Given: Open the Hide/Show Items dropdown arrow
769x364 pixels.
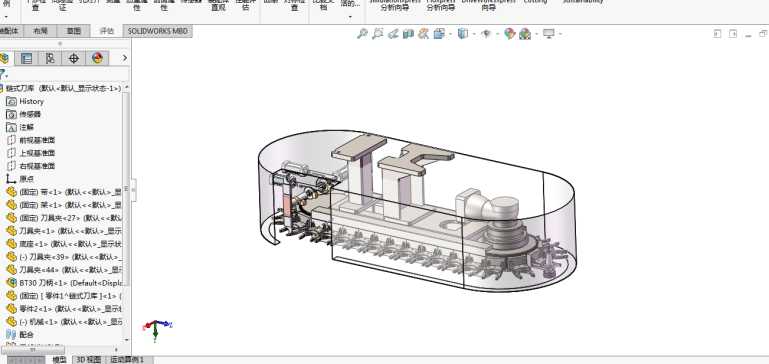Looking at the screenshot, I should click(x=497, y=34).
